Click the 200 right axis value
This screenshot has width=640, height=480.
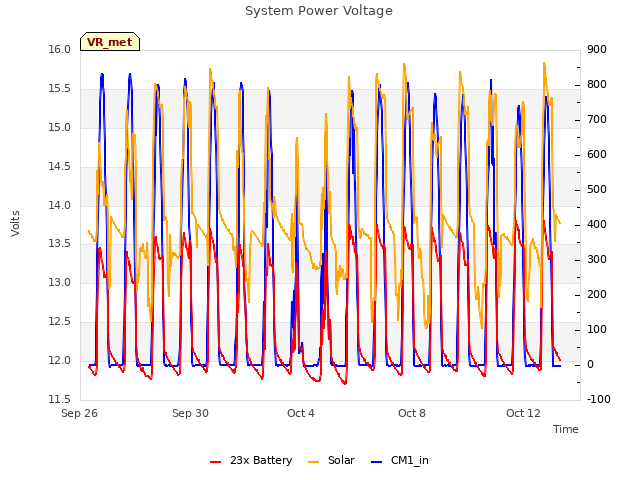click(x=597, y=295)
